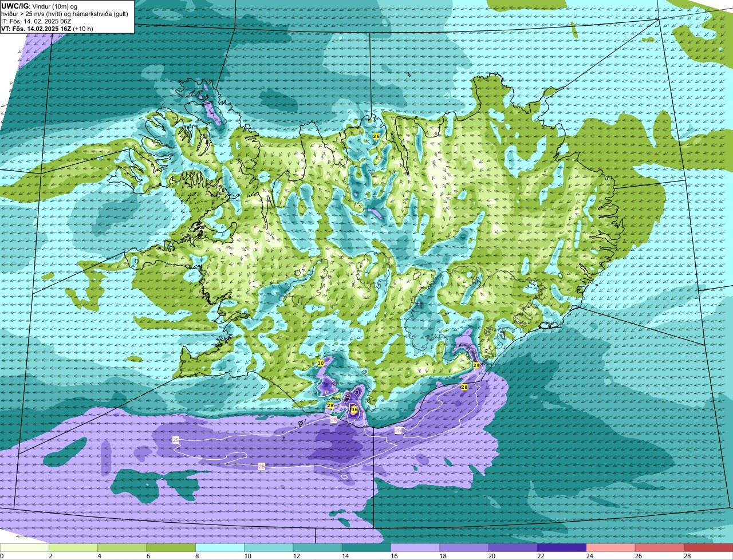Click the yellow 29 gust label
733x560 pixels.
[476, 365]
